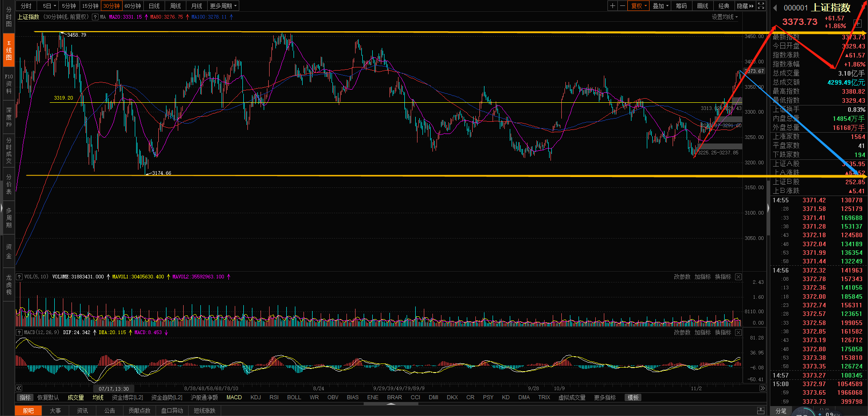The width and height of the screenshot is (868, 416).
Task: Click 恢复默认 to reset indicators
Action: [48, 397]
